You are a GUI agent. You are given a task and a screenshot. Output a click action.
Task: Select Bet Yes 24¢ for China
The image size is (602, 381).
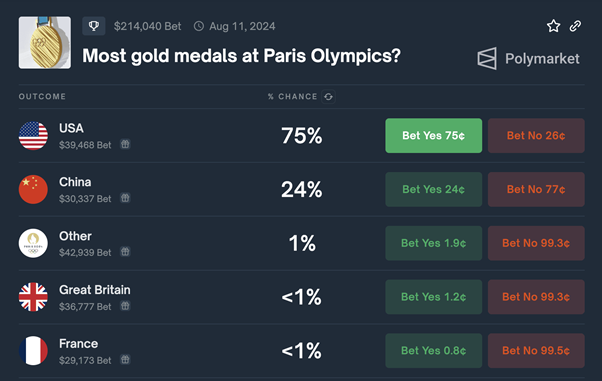(433, 189)
